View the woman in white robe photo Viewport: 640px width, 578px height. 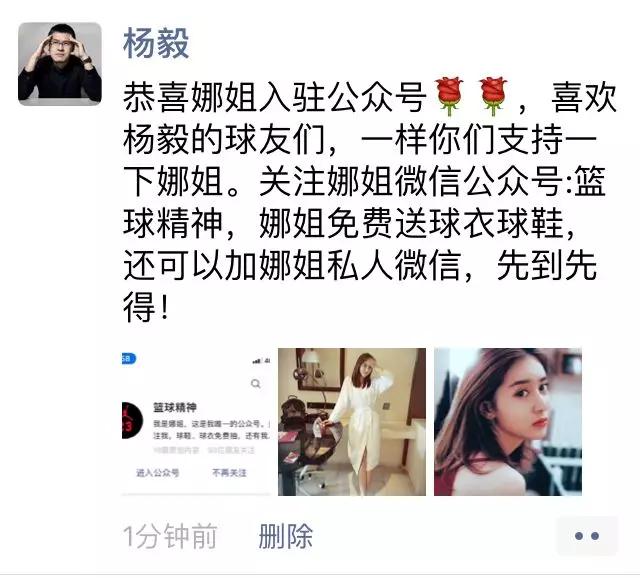point(352,422)
